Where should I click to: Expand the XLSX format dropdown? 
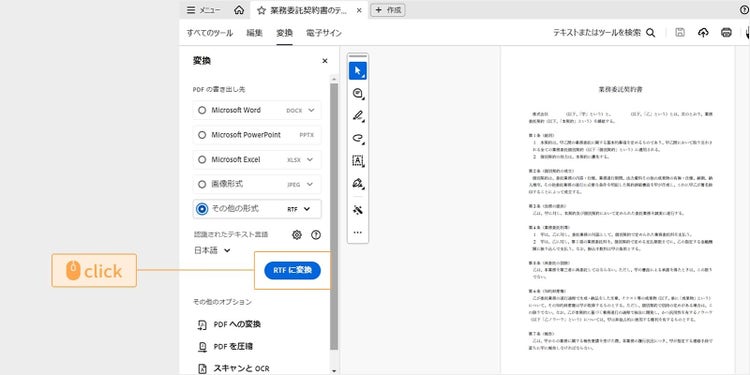310,159
